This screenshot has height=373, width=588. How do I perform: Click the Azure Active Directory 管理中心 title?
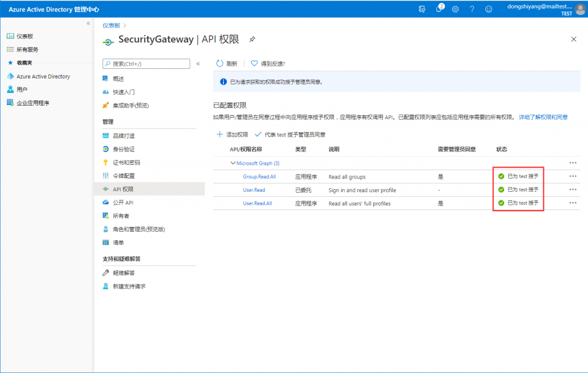coord(54,9)
